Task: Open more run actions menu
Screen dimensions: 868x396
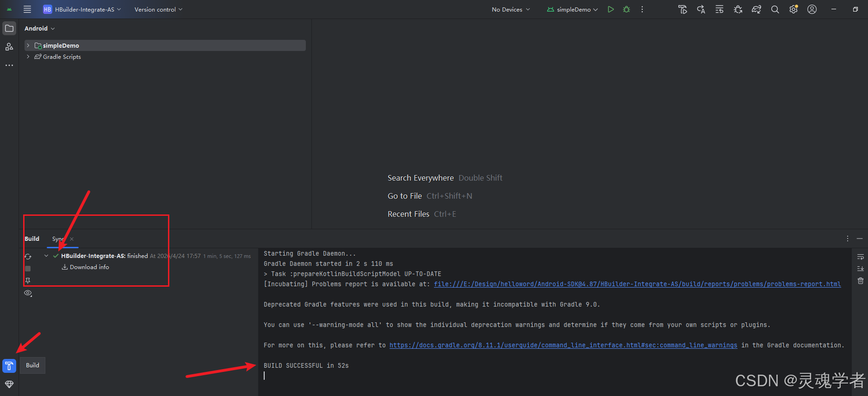Action: (x=642, y=9)
